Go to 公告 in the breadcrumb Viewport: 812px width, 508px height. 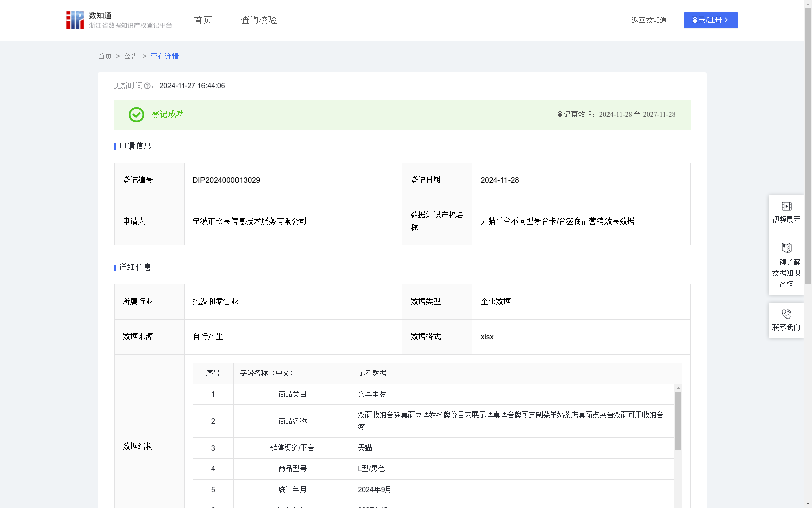pyautogui.click(x=131, y=56)
